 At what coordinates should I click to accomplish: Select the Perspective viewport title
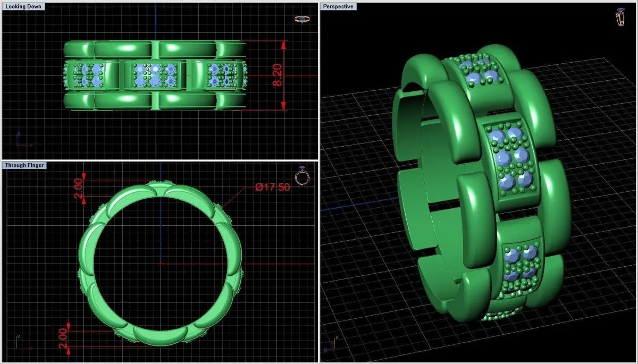(338, 6)
